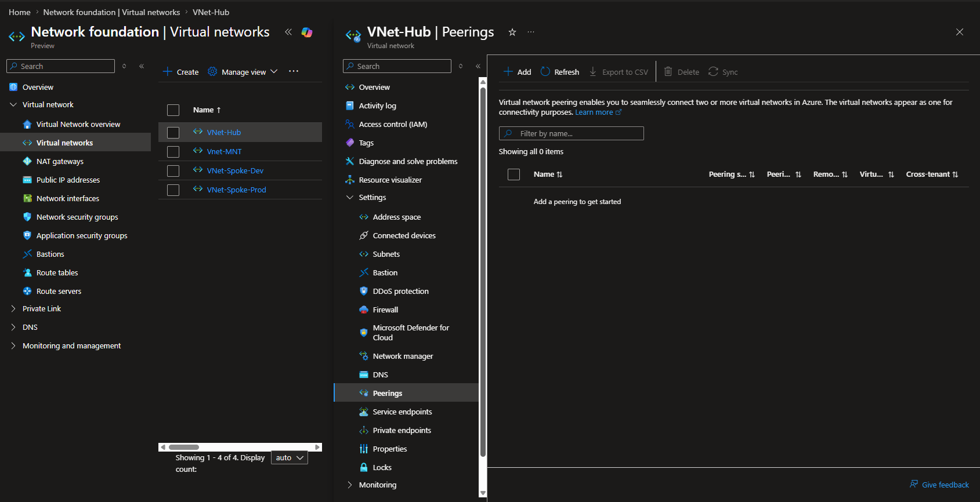Screen dimensions: 980x502
Task: Click the Network manager icon
Action: click(364, 356)
